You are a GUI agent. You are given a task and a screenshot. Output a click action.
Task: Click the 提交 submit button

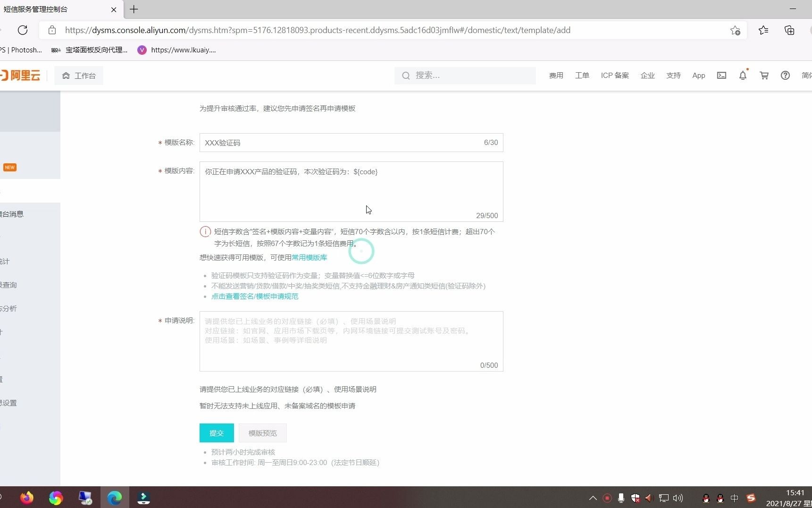pos(217,433)
